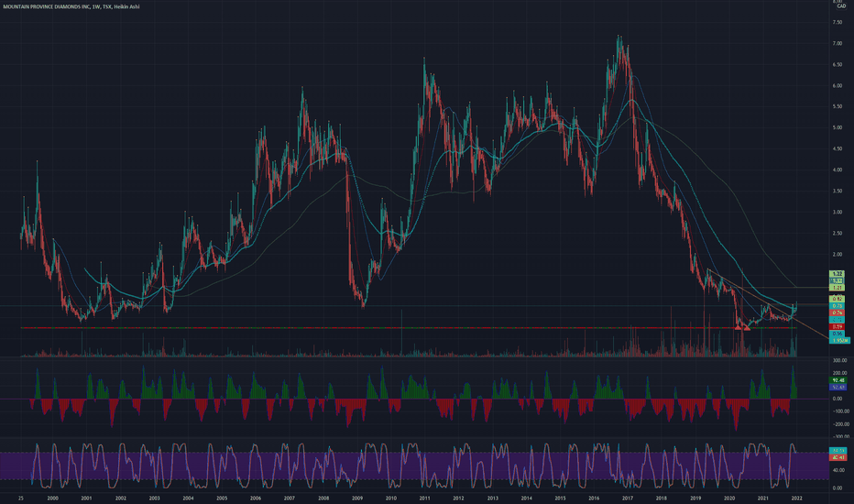
Task: Select the 5.50 price axis label
Action: [x=837, y=107]
